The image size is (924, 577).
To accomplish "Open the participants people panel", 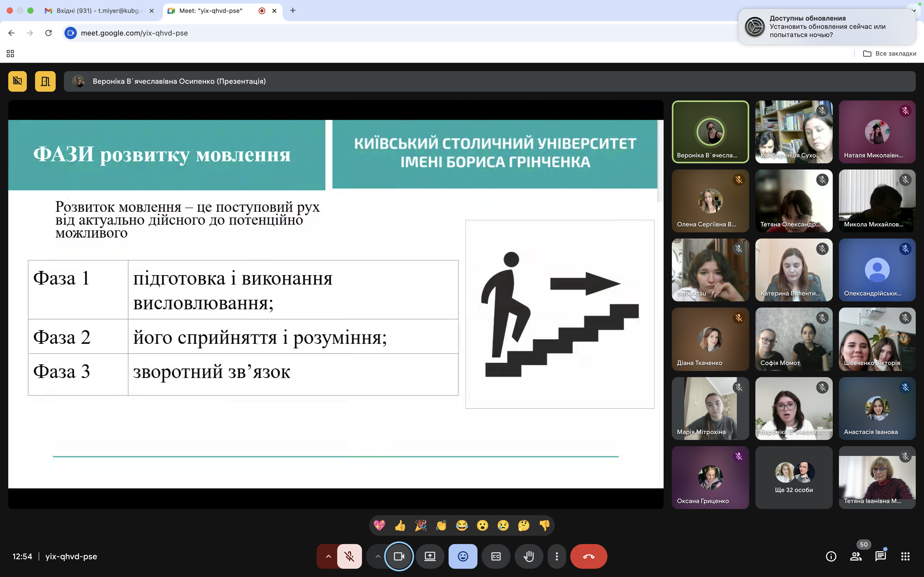I will (856, 556).
